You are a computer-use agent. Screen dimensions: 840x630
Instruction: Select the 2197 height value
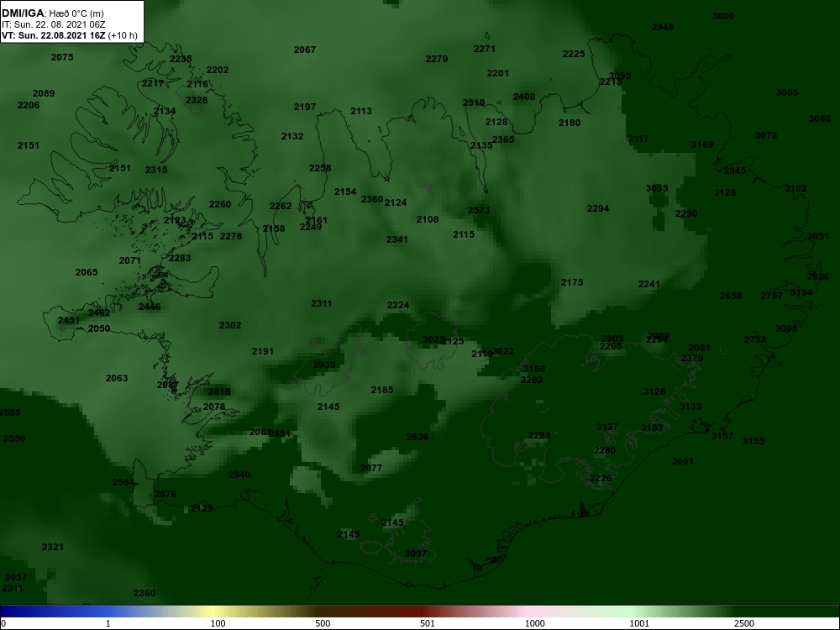pyautogui.click(x=305, y=107)
